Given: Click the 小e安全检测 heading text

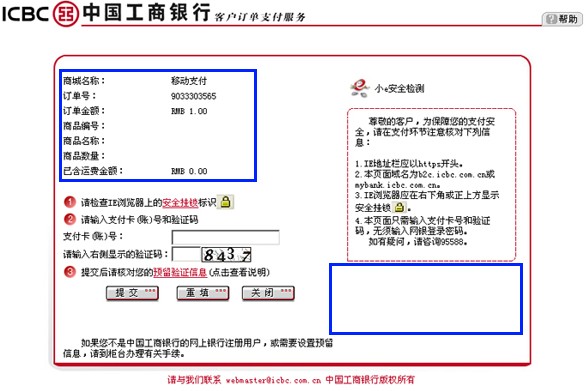Looking at the screenshot, I should tap(400, 89).
